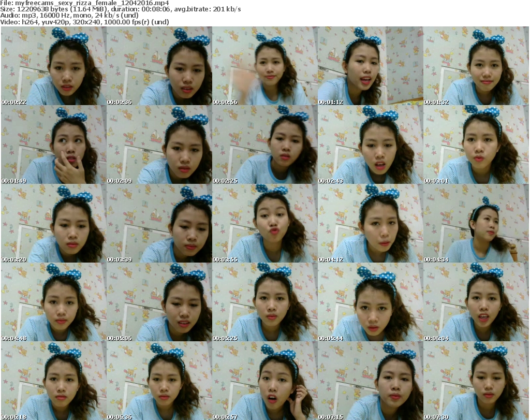Click the 'Audio: mp3, 16000 Hz' info line
Viewport: 530px width, 420px height.
tap(69, 16)
